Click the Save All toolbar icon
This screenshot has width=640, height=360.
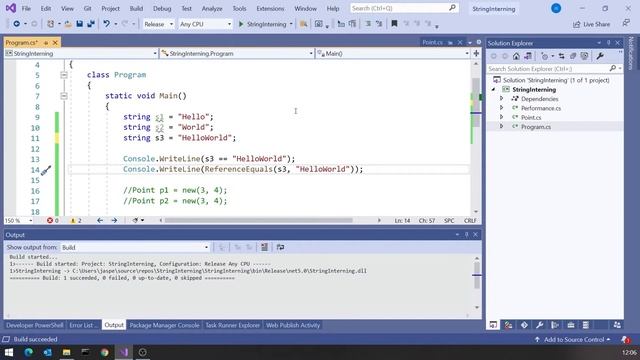pyautogui.click(x=91, y=24)
